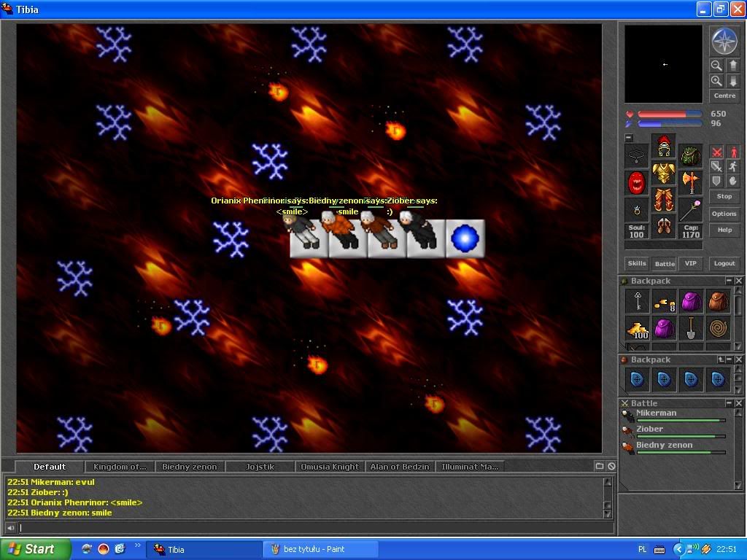Viewport: 747px width, 560px height.
Task: Select the wand in the ammo slot
Action: [690, 209]
